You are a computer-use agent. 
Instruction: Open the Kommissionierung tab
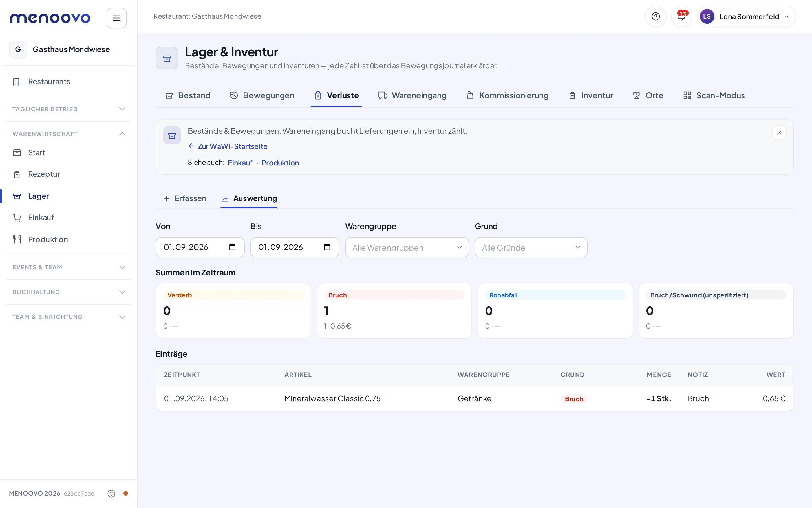coord(508,95)
